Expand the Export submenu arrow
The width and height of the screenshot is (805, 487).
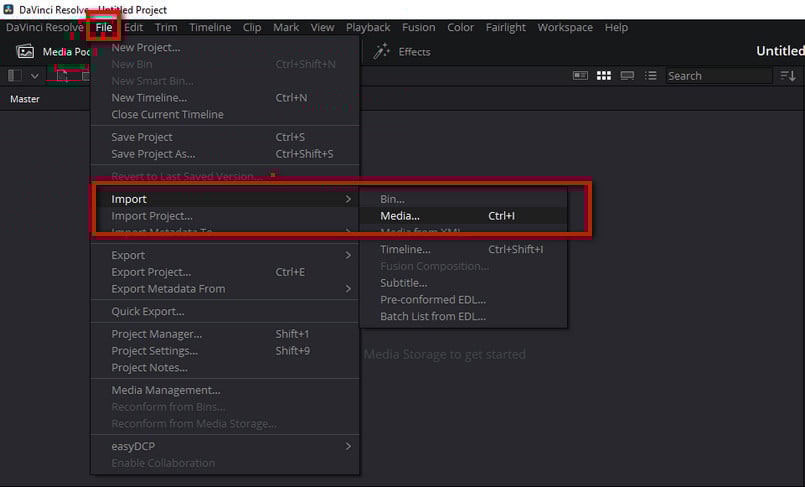pyautogui.click(x=348, y=255)
